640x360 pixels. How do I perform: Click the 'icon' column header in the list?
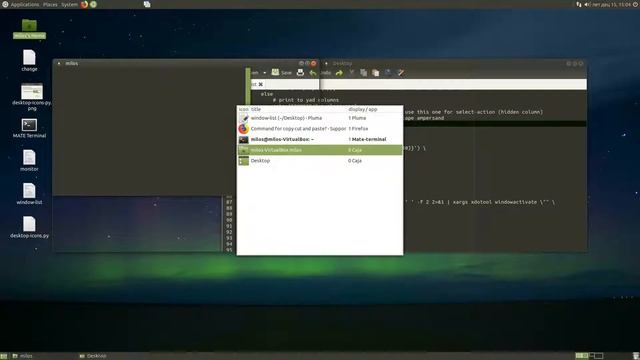click(x=244, y=109)
